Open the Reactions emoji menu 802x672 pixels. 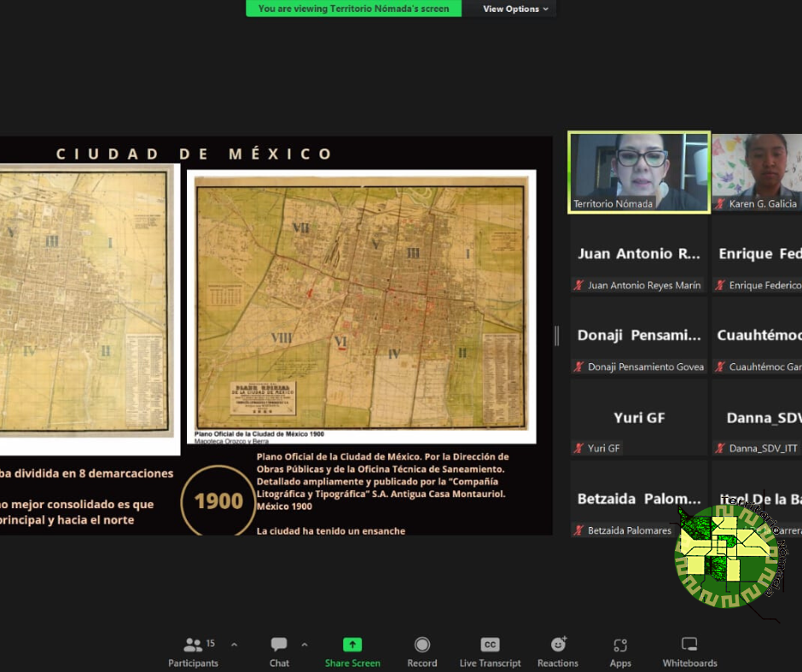pos(558,652)
